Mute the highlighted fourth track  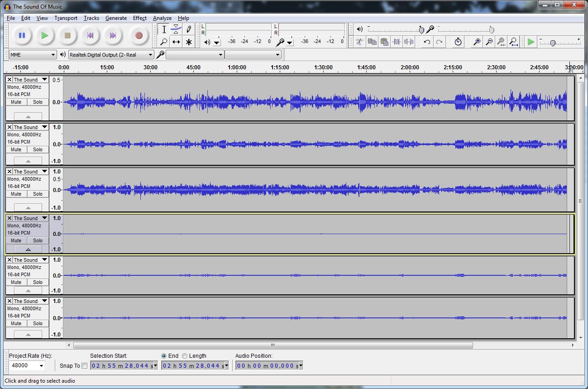tap(16, 240)
